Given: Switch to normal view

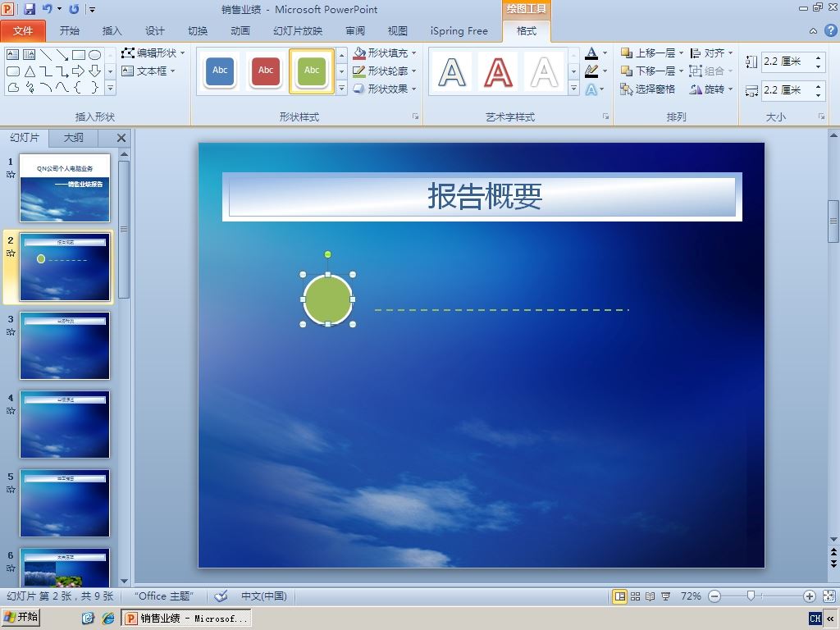Looking at the screenshot, I should point(620,596).
